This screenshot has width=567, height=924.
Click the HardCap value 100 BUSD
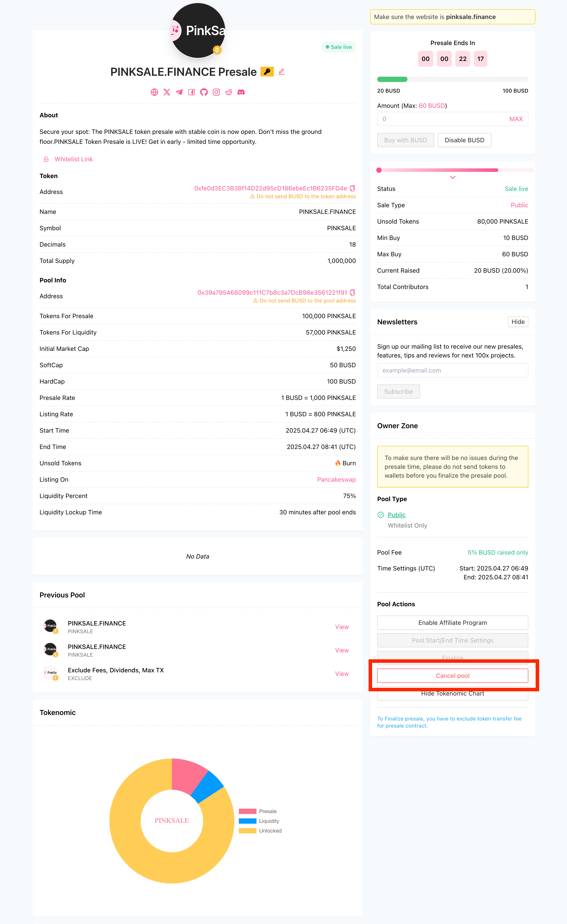point(341,381)
